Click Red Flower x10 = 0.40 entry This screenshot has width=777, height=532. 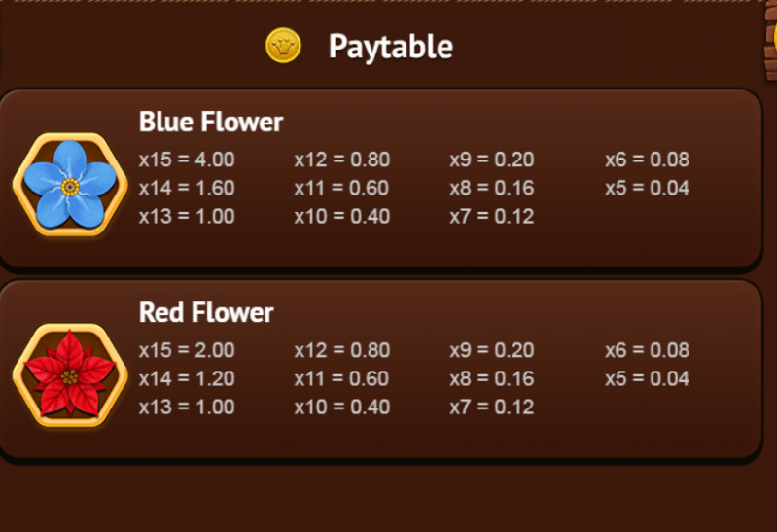tap(342, 408)
